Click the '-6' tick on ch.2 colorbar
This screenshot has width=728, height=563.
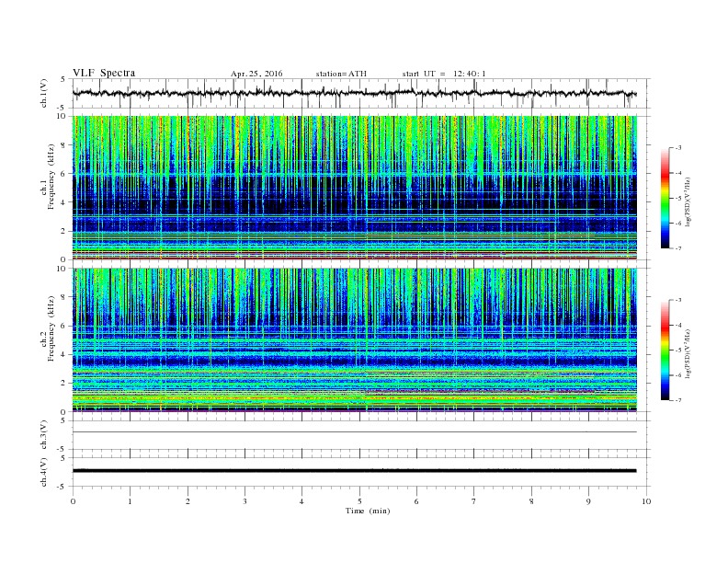click(677, 375)
